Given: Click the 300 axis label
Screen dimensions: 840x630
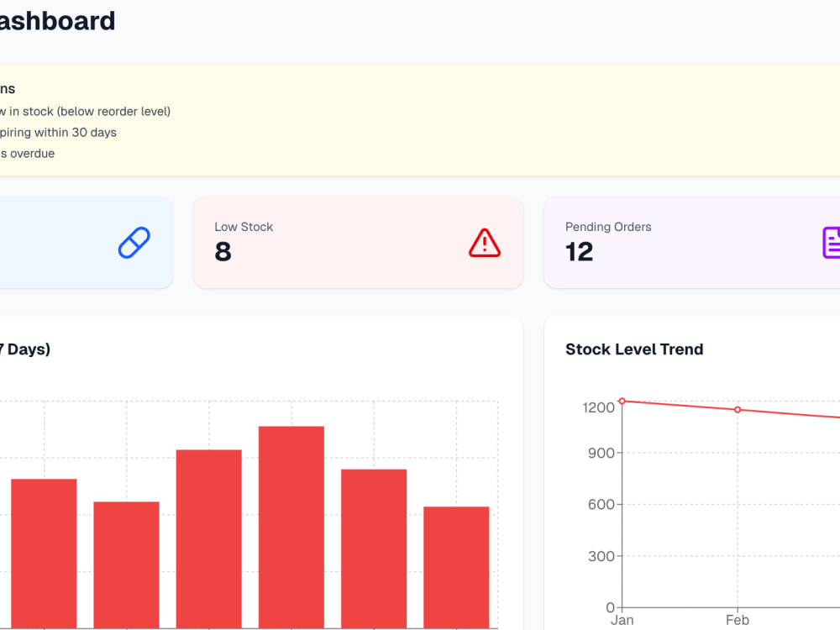Looking at the screenshot, I should (x=601, y=556).
